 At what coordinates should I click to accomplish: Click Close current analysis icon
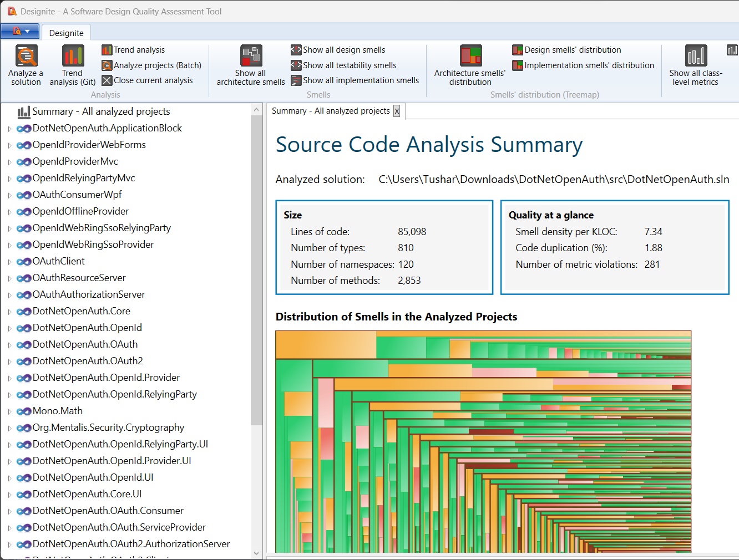(107, 80)
